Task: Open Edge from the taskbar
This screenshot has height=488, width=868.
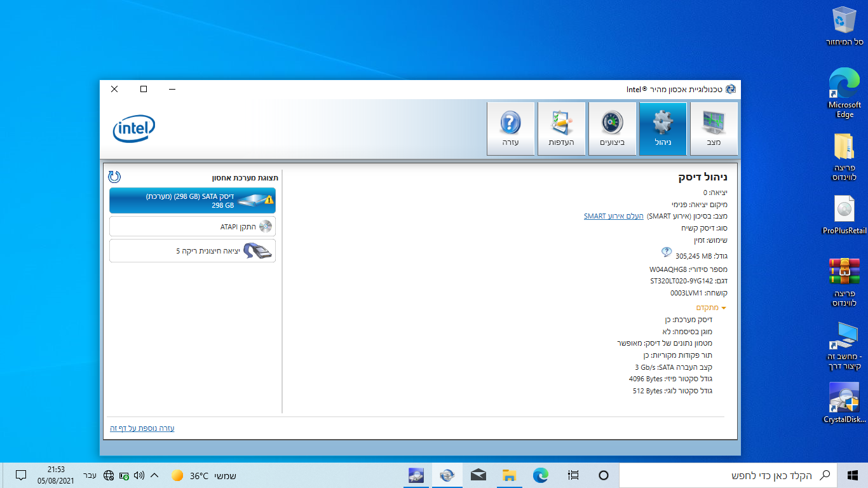Action: click(x=541, y=475)
